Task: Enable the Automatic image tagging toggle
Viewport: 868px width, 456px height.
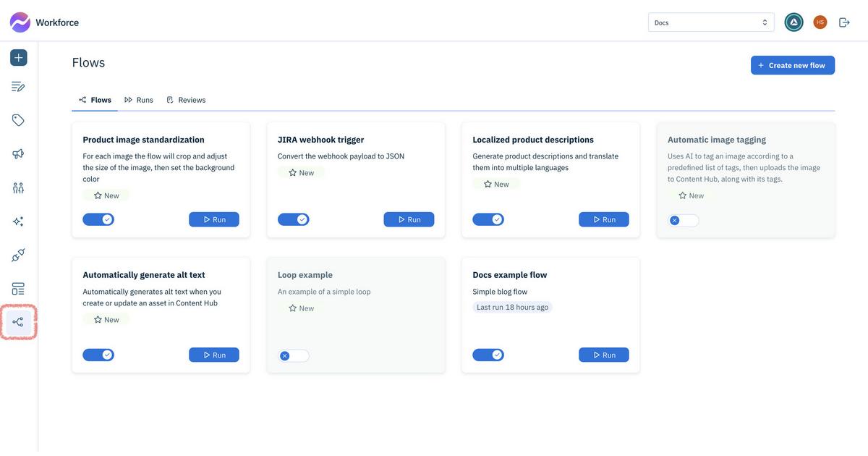Action: point(684,220)
